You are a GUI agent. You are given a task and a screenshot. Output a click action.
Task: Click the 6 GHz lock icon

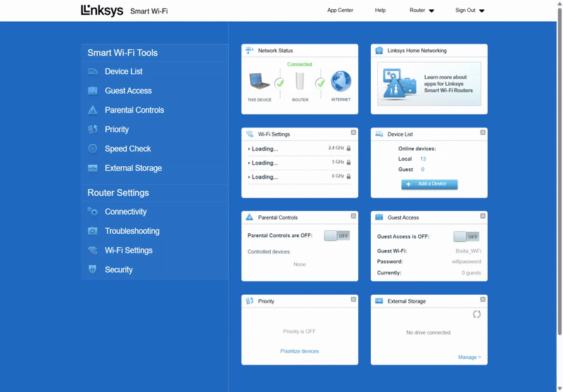(348, 176)
